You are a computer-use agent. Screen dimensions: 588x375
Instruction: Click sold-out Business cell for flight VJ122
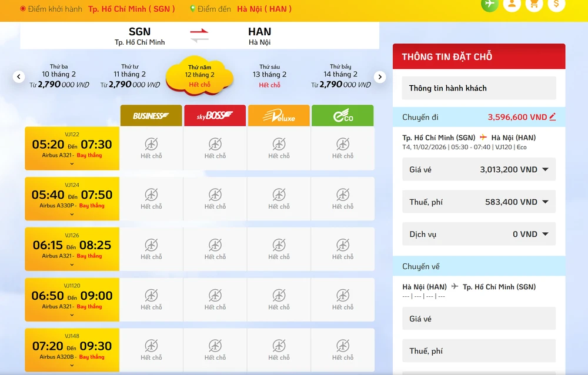(151, 148)
